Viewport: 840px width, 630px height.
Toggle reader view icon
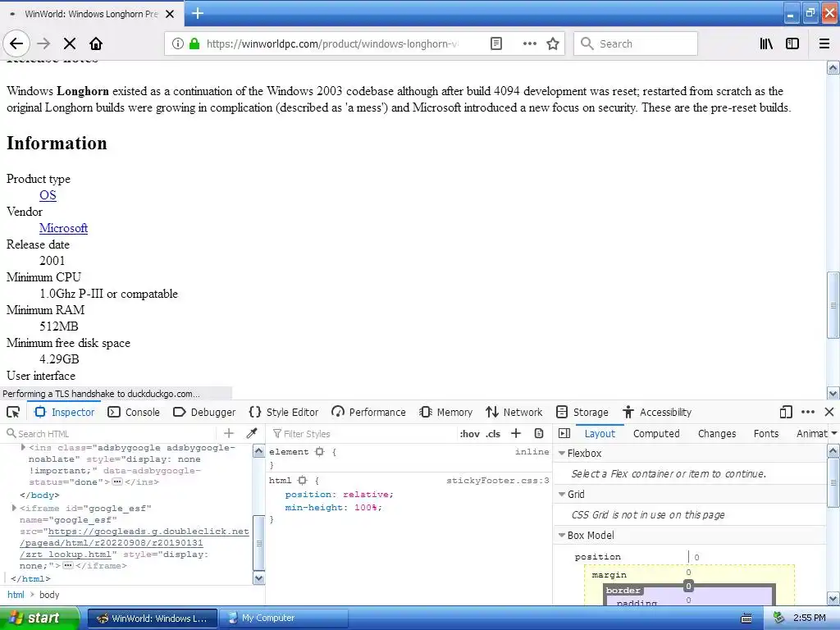click(496, 43)
